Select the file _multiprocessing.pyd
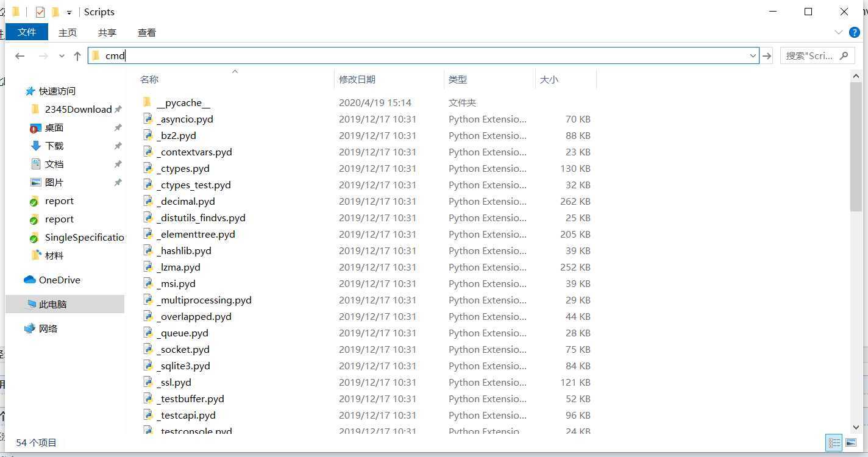Viewport: 868px width, 457px height. pyautogui.click(x=204, y=300)
